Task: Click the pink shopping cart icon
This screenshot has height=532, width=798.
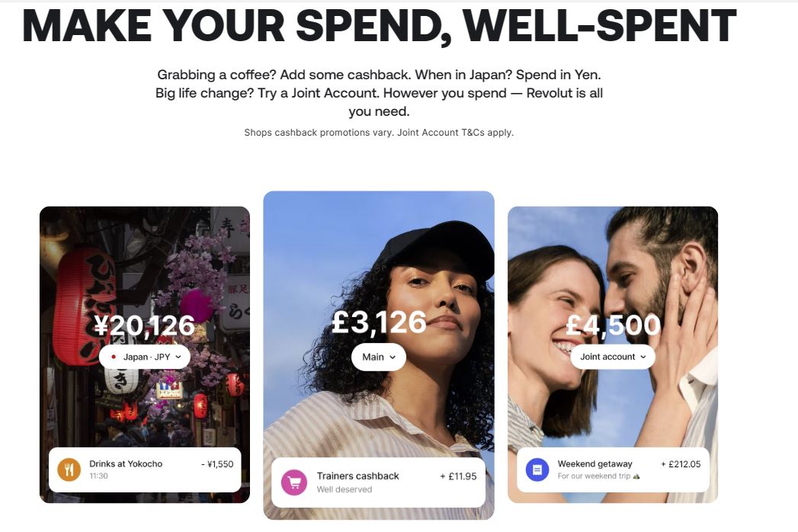Action: [x=293, y=482]
